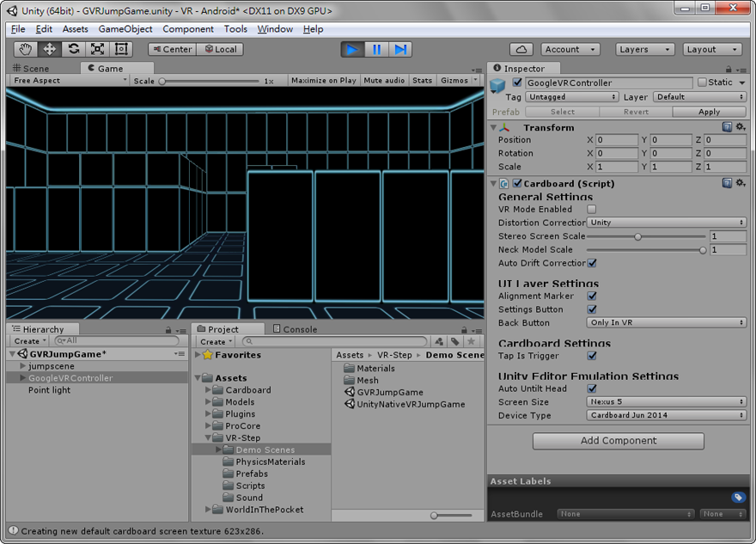The image size is (756, 544).
Task: Toggle the Static checkbox
Action: [x=703, y=83]
